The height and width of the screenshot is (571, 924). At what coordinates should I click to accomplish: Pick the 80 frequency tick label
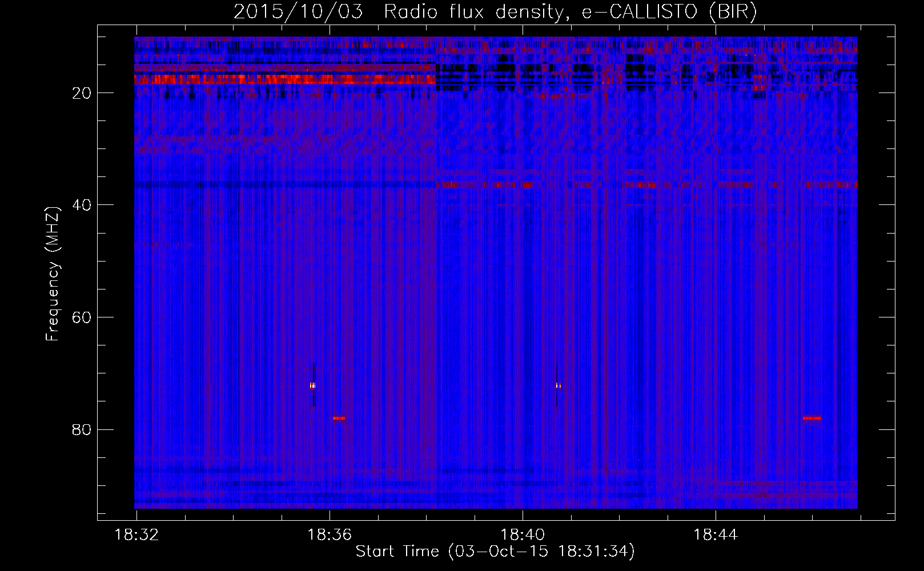coord(82,429)
